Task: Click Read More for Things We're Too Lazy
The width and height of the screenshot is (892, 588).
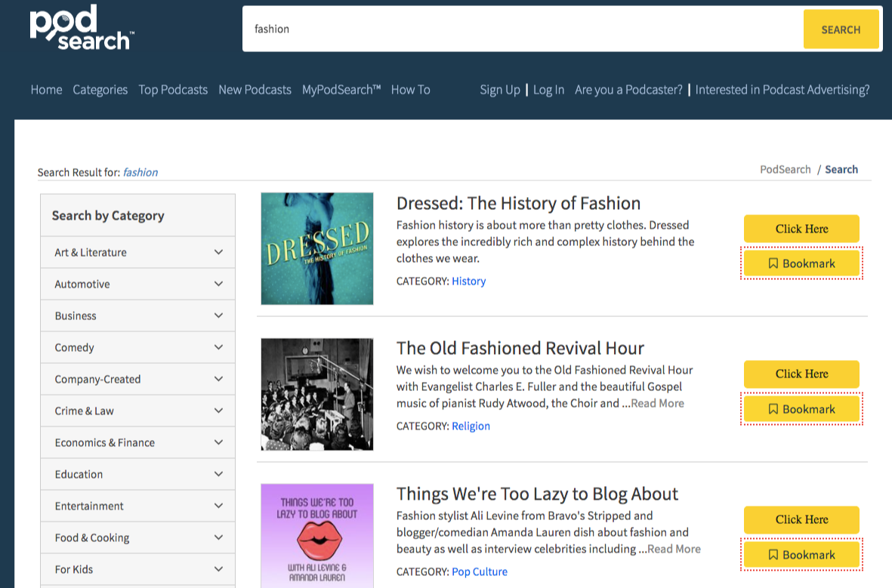Action: 674,549
